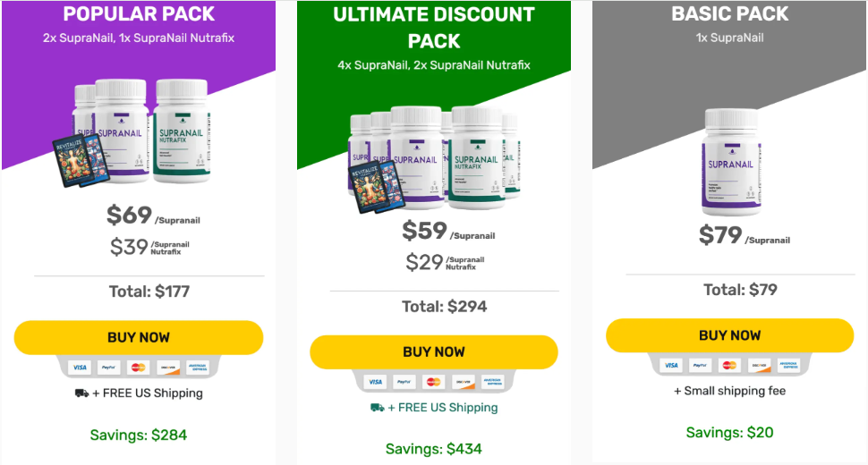This screenshot has width=868, height=465.
Task: Open the Popular Pack bottles product image
Action: (134, 134)
